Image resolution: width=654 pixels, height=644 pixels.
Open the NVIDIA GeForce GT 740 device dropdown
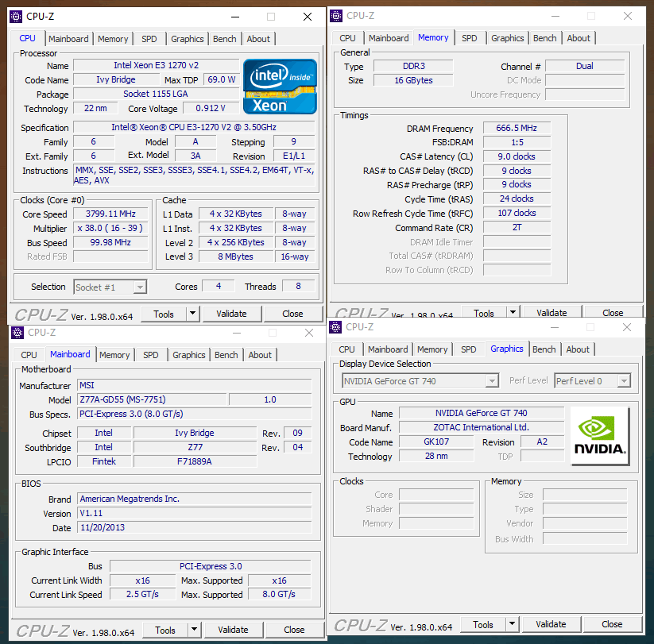(420, 381)
